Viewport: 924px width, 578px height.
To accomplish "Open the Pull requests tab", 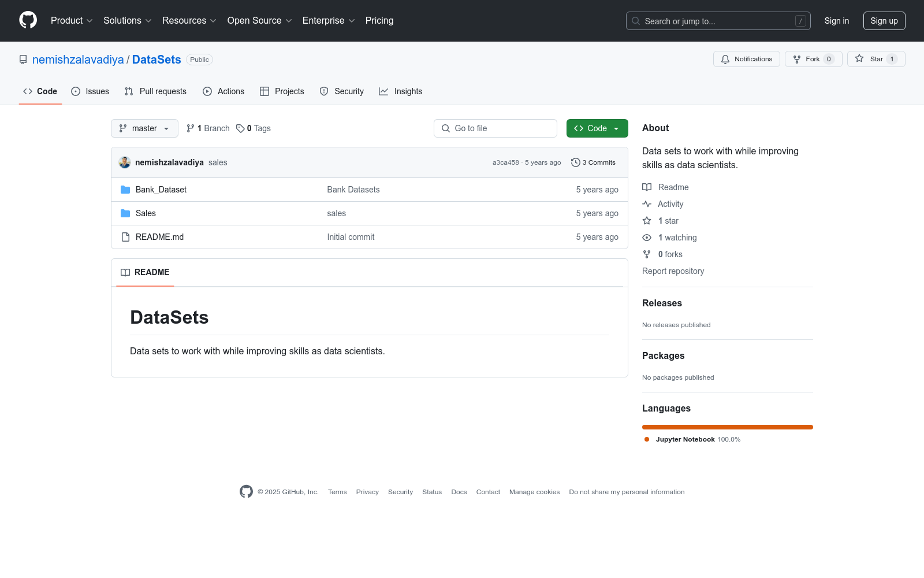I will click(x=155, y=91).
